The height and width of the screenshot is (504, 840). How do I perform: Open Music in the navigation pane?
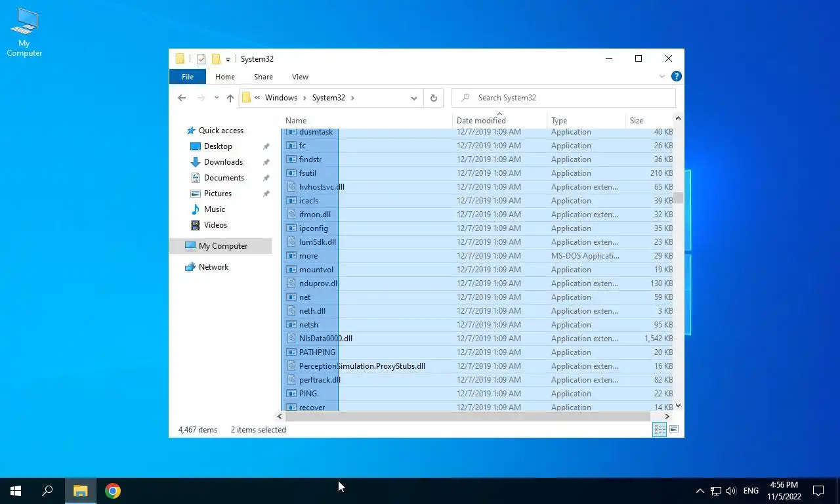(x=208, y=209)
